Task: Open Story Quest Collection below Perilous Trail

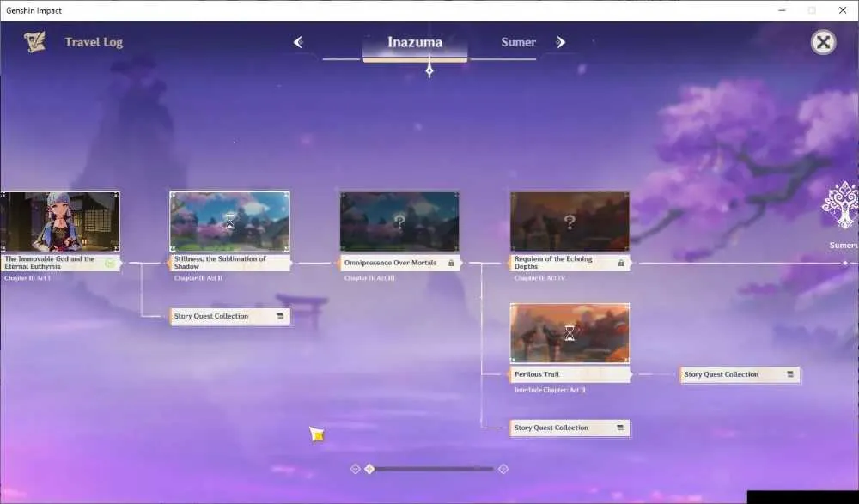Action: click(x=570, y=428)
